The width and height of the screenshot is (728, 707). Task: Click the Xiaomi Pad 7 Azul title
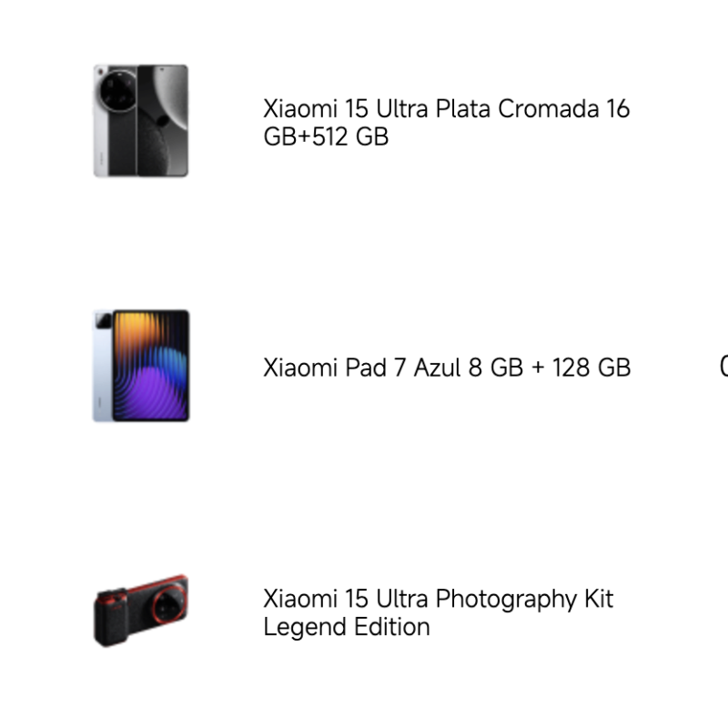pyautogui.click(x=447, y=368)
